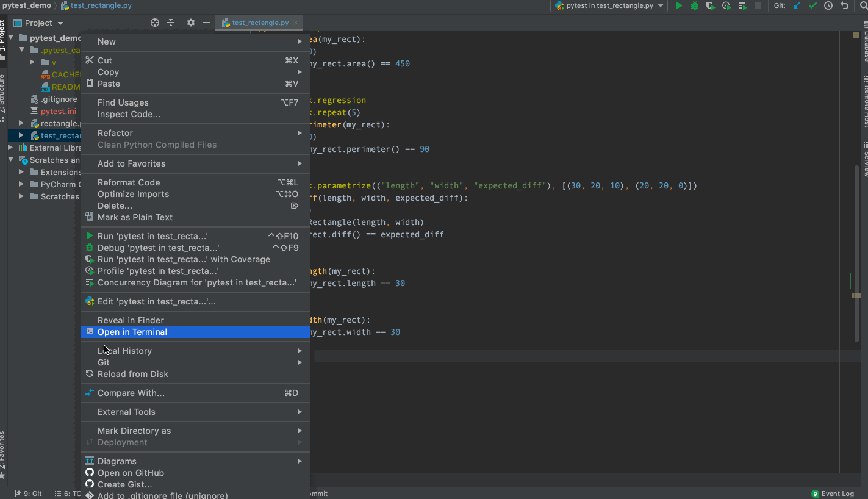This screenshot has width=868, height=499.
Task: Click the test_rectangle.py breadcrumb in the title bar
Action: pos(96,5)
